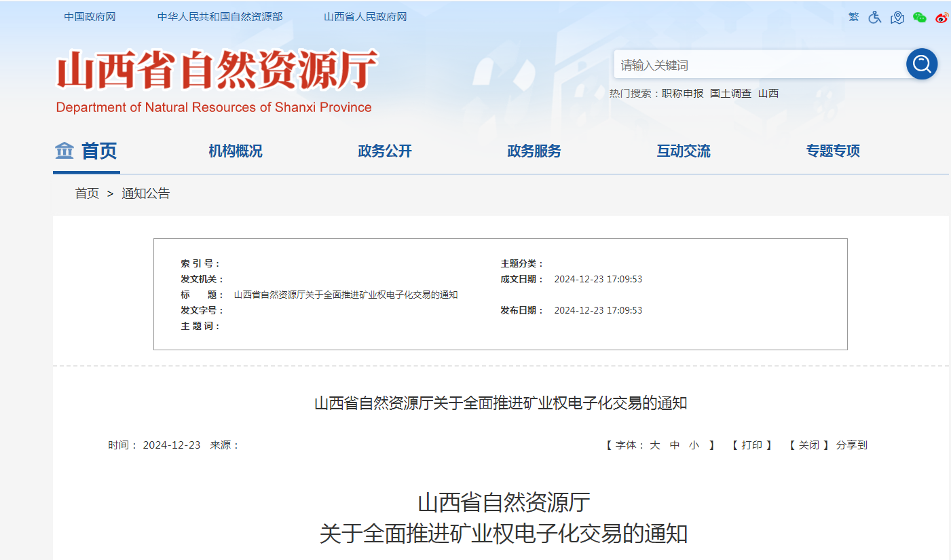951x560 pixels.
Task: Set font size to 中
Action: pyautogui.click(x=675, y=445)
